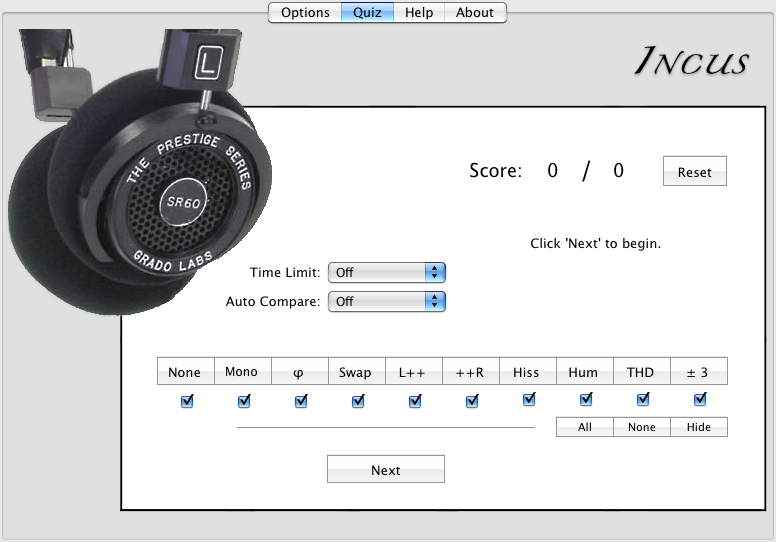776x542 pixels.
Task: Uncheck the checkbox under None
Action: [x=187, y=401]
